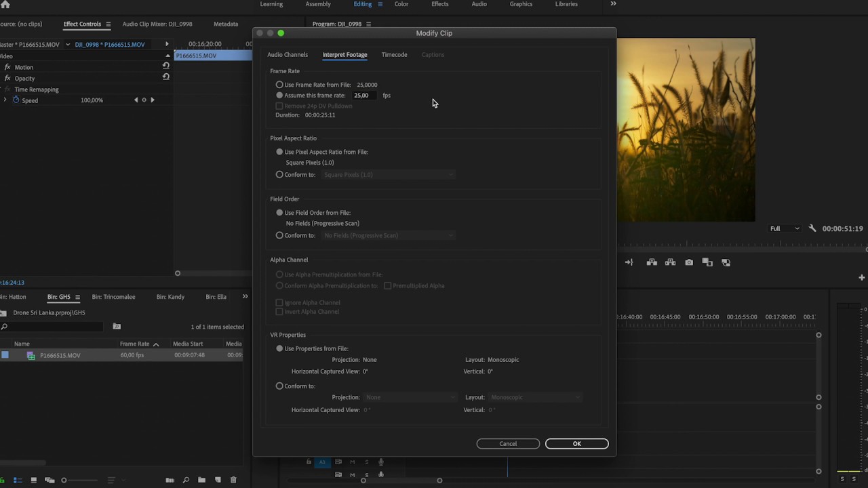Click the Export Frame camera icon
This screenshot has width=868, height=488.
tap(689, 262)
